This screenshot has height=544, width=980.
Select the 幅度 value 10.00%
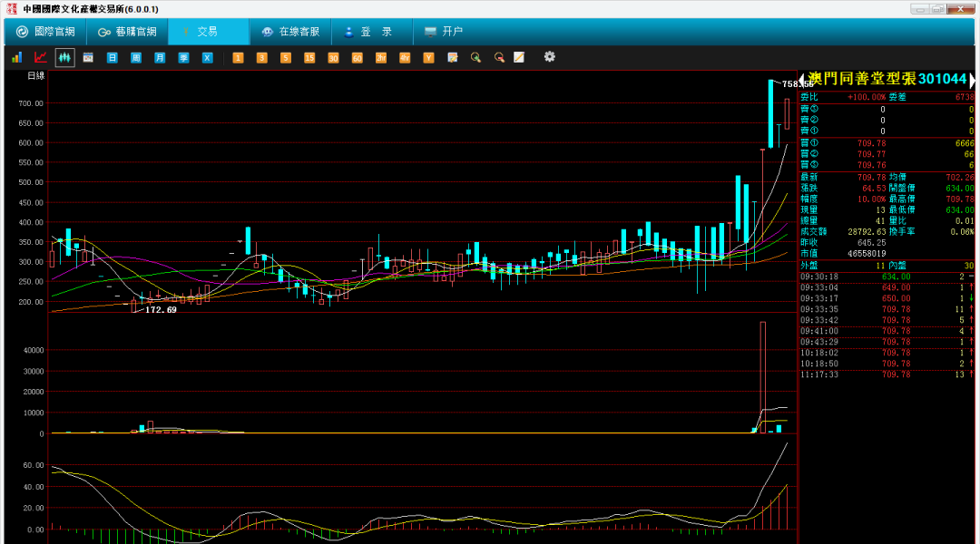tap(871, 199)
